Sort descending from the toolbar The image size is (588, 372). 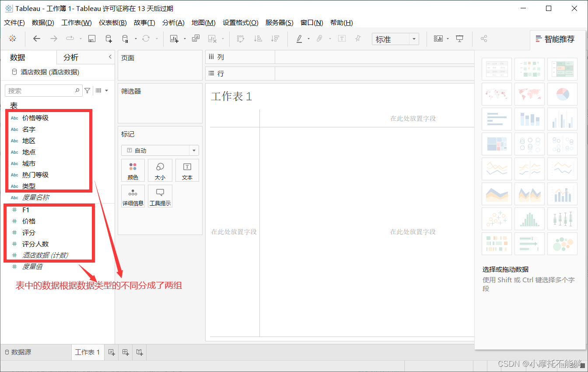pyautogui.click(x=275, y=39)
